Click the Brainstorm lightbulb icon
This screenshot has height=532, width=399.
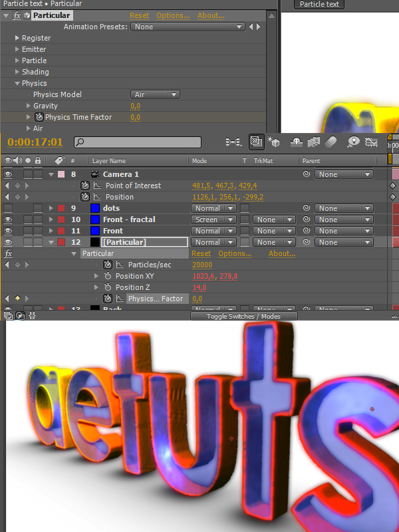point(353,142)
